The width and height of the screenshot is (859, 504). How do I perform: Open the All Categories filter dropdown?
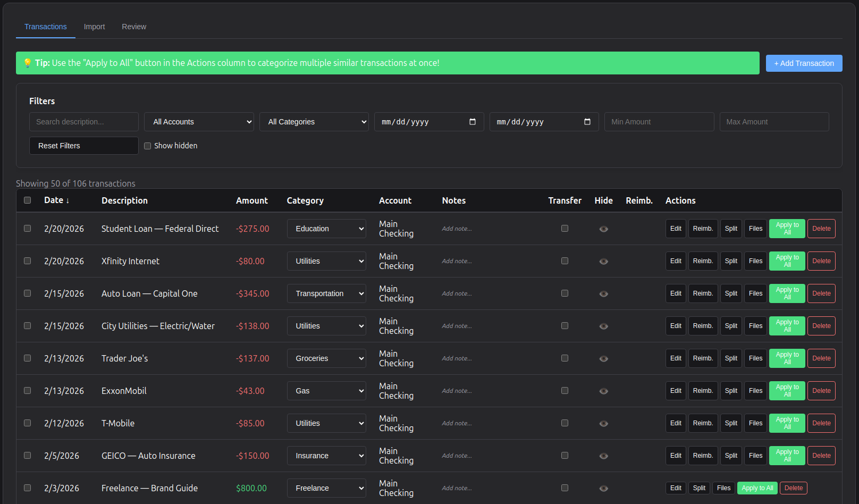pyautogui.click(x=314, y=122)
